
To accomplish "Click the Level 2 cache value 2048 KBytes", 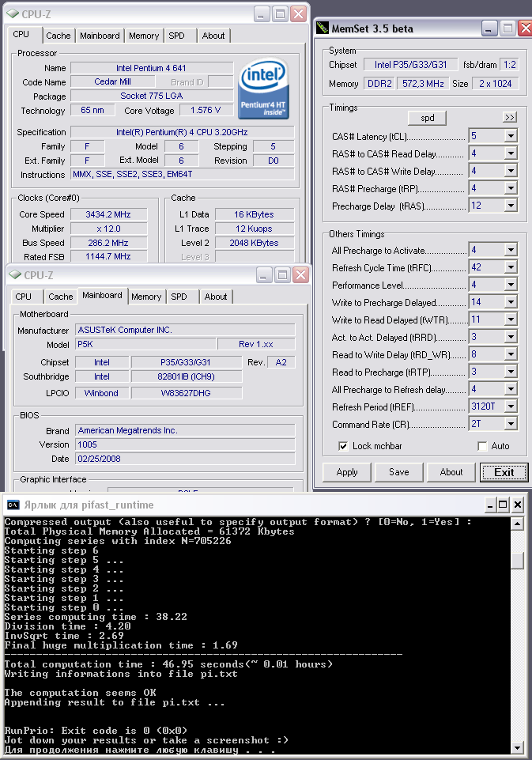I will pyautogui.click(x=255, y=243).
